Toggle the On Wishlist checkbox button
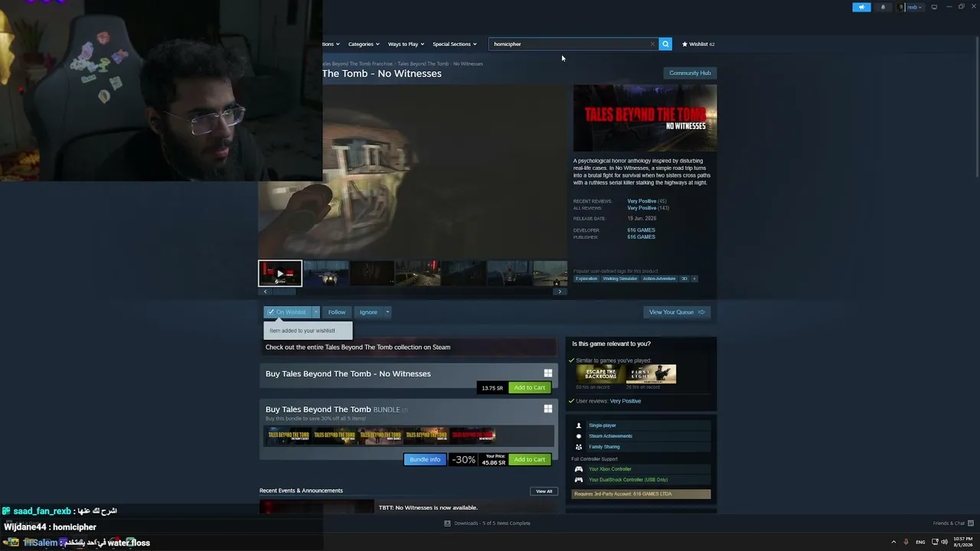The image size is (980, 551). pos(287,312)
